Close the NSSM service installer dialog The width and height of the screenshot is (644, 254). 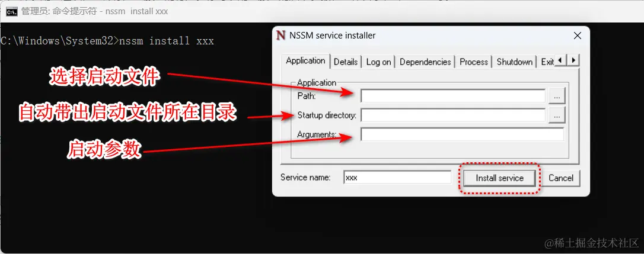click(577, 36)
